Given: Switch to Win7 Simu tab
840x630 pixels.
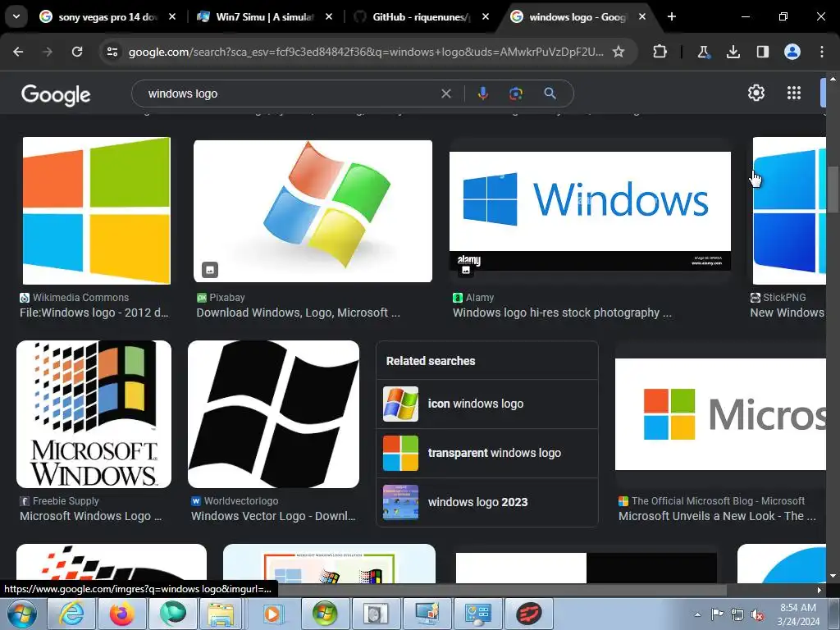Looking at the screenshot, I should click(x=264, y=16).
